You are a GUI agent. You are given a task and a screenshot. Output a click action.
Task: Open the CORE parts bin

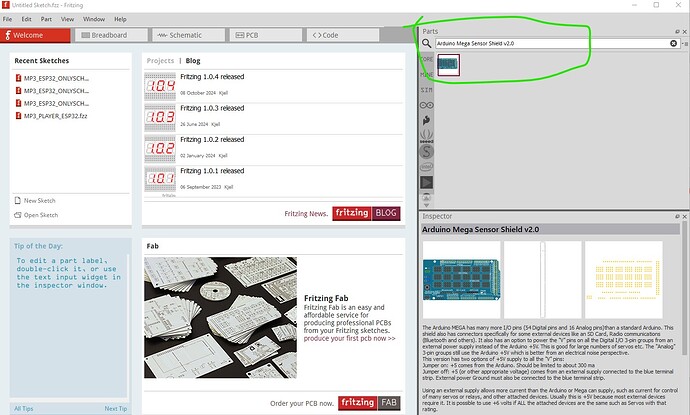(x=426, y=59)
